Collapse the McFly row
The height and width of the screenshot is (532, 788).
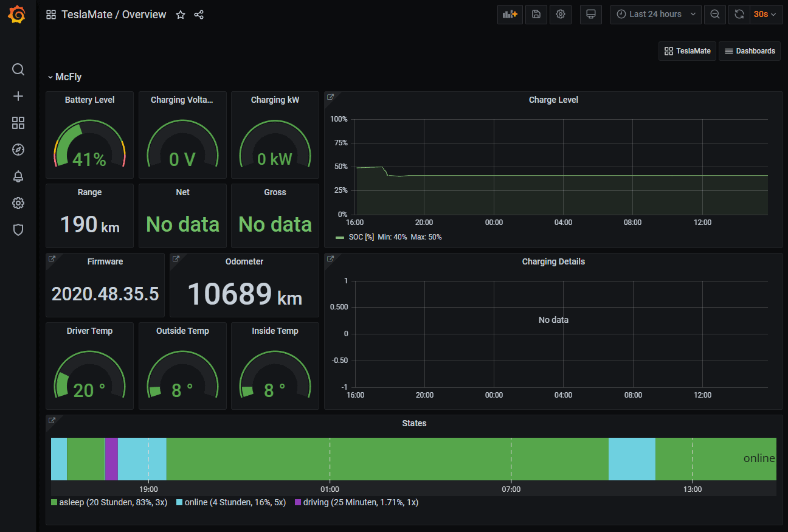click(64, 77)
